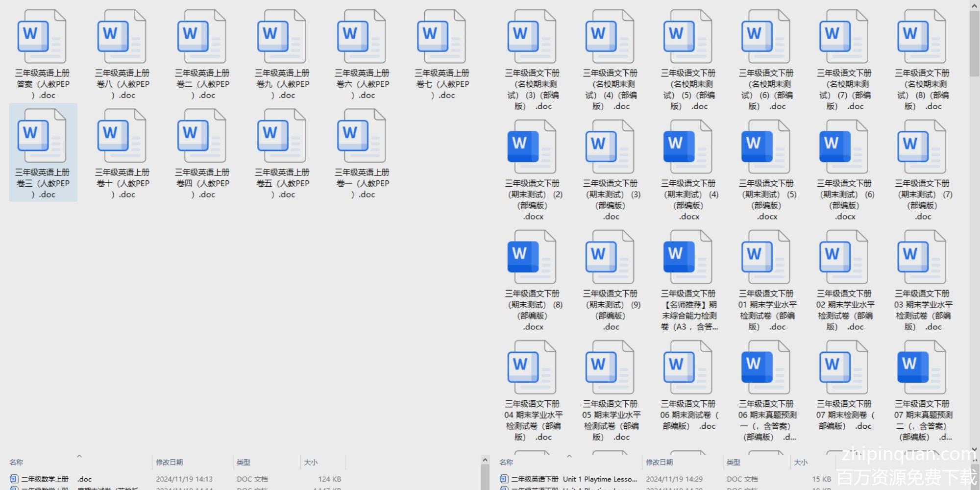Select the 二年级数学上册 .doc list row
The height and width of the screenshot is (490, 980).
175,479
